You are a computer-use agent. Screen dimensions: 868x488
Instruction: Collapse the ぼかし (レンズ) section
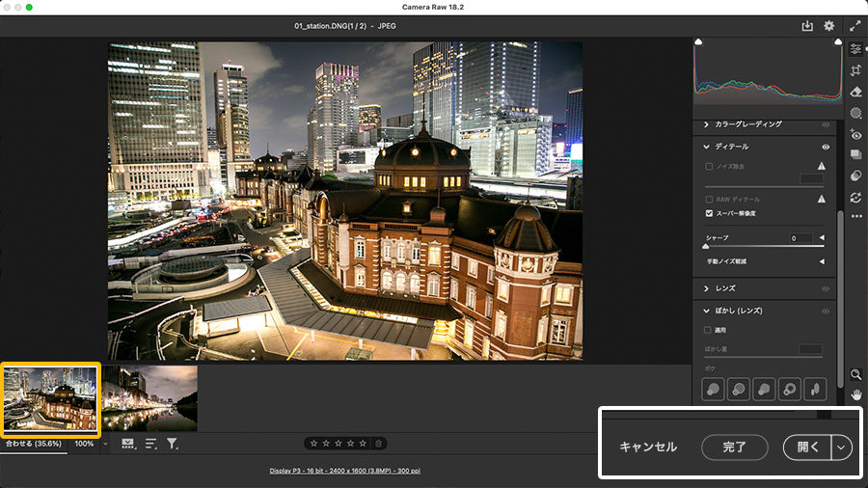pyautogui.click(x=706, y=311)
